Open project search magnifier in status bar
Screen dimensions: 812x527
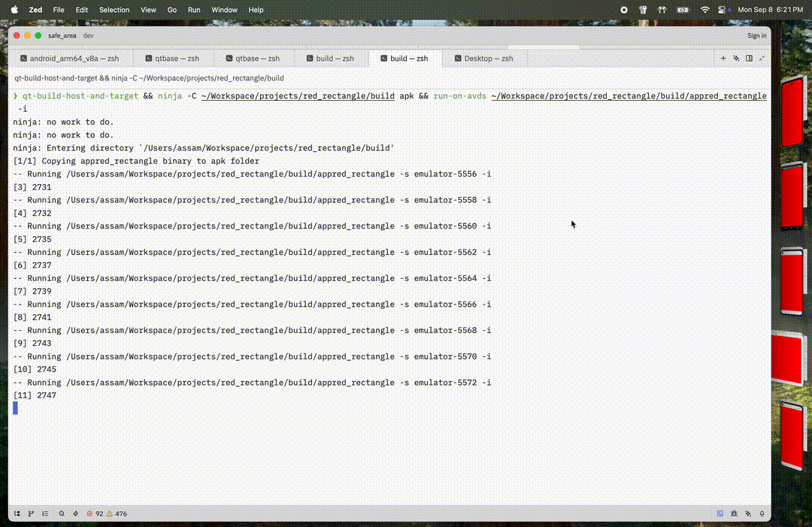pos(62,513)
